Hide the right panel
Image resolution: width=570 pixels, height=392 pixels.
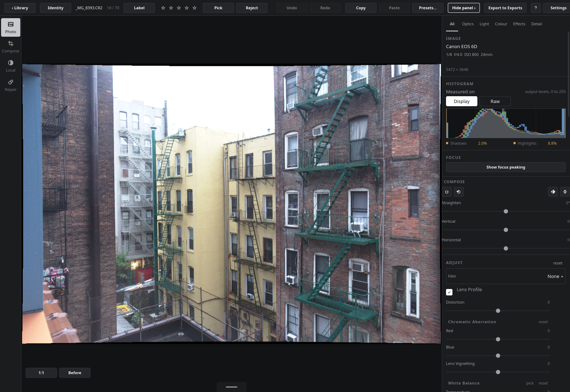tap(464, 8)
